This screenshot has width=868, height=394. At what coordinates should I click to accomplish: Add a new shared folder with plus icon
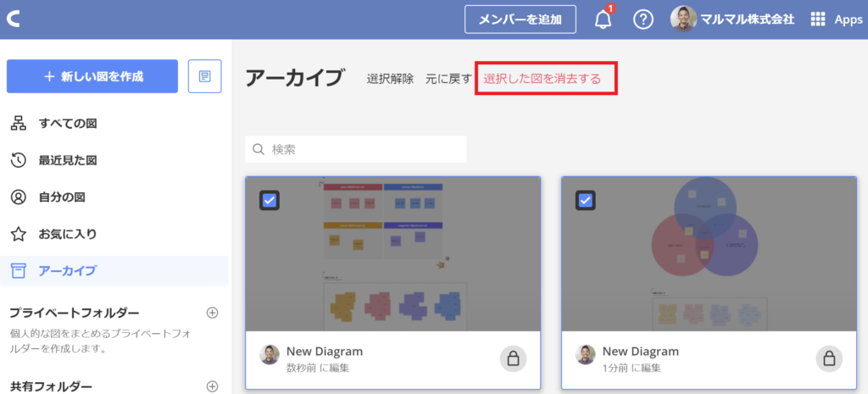213,386
